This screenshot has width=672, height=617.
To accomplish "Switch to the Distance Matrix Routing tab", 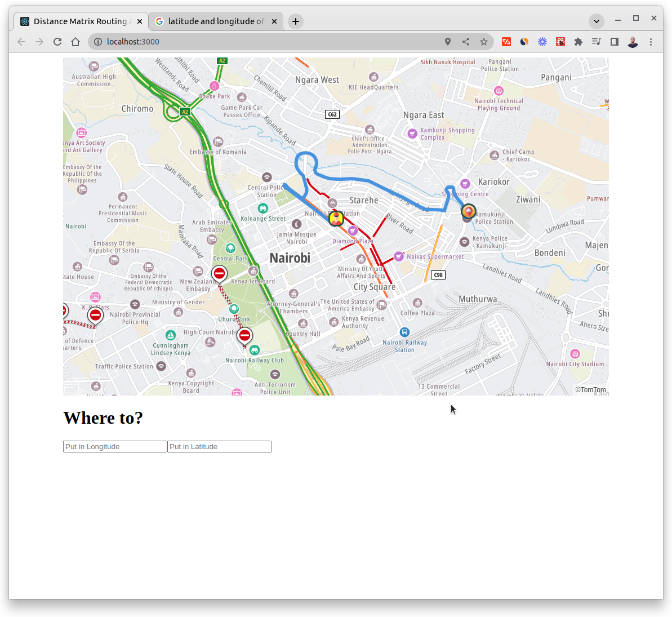I will (82, 21).
